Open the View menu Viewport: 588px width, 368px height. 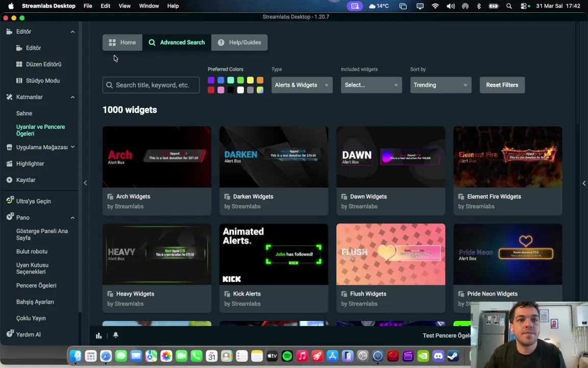coord(125,6)
